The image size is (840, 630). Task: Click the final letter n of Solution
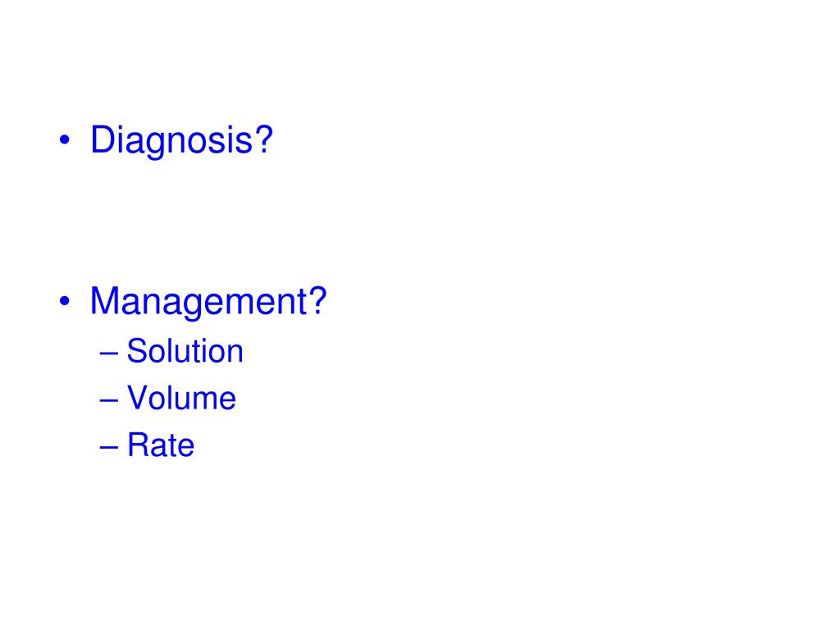[x=235, y=354]
